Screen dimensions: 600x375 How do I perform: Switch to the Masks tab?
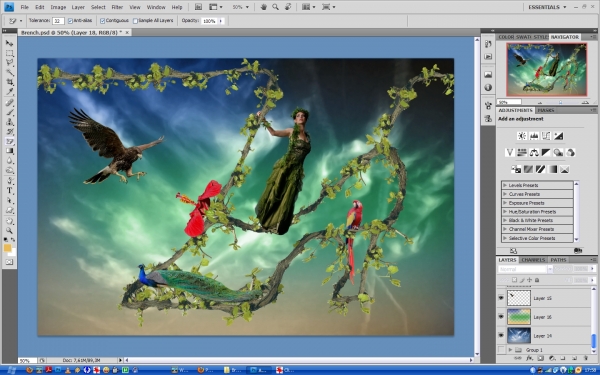pyautogui.click(x=546, y=110)
